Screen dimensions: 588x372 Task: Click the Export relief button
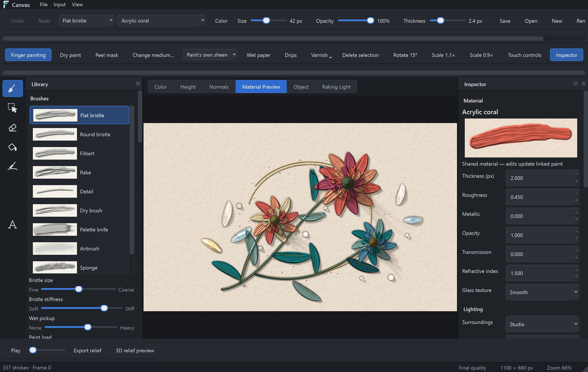[87, 350]
